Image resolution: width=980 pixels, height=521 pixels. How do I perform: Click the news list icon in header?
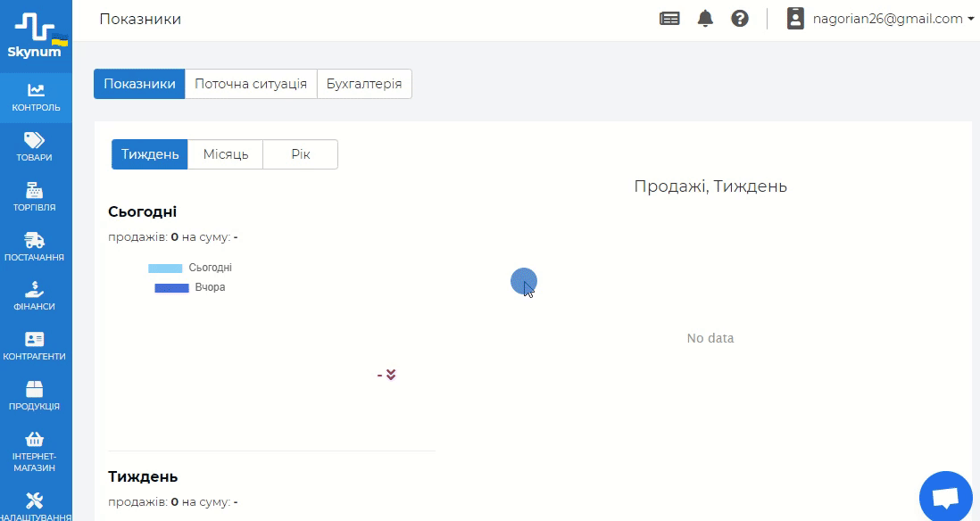[x=669, y=19]
